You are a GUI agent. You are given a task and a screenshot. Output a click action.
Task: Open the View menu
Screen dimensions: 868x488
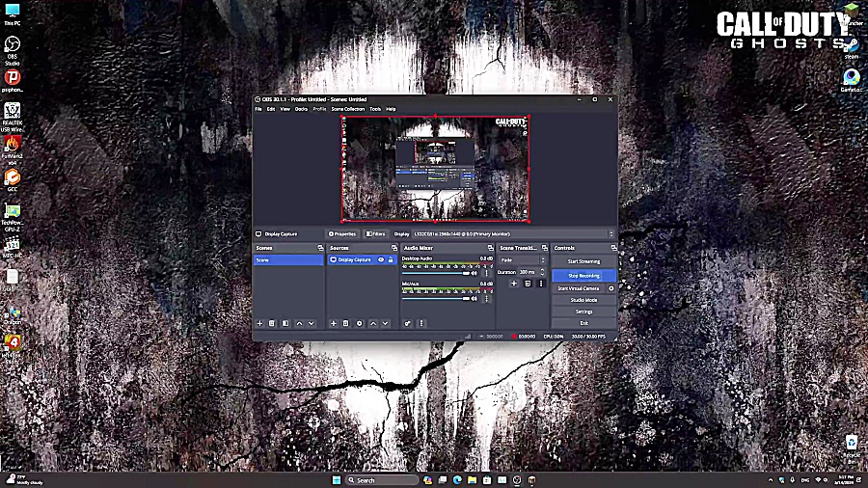click(285, 109)
